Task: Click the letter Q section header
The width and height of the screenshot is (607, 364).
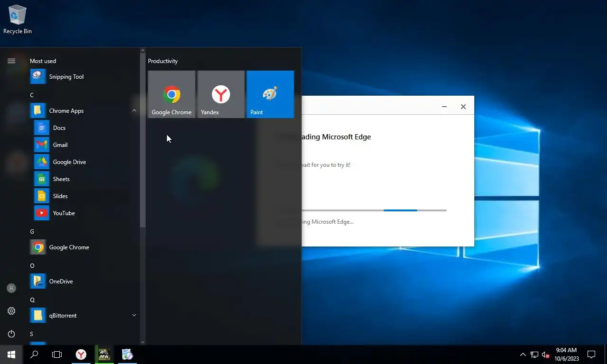Action: (x=32, y=300)
